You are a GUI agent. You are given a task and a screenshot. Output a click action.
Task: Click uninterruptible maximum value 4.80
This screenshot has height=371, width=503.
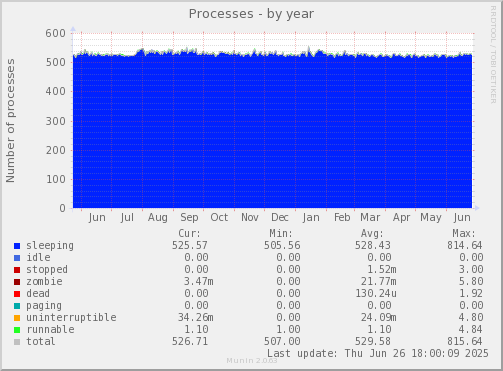471,317
